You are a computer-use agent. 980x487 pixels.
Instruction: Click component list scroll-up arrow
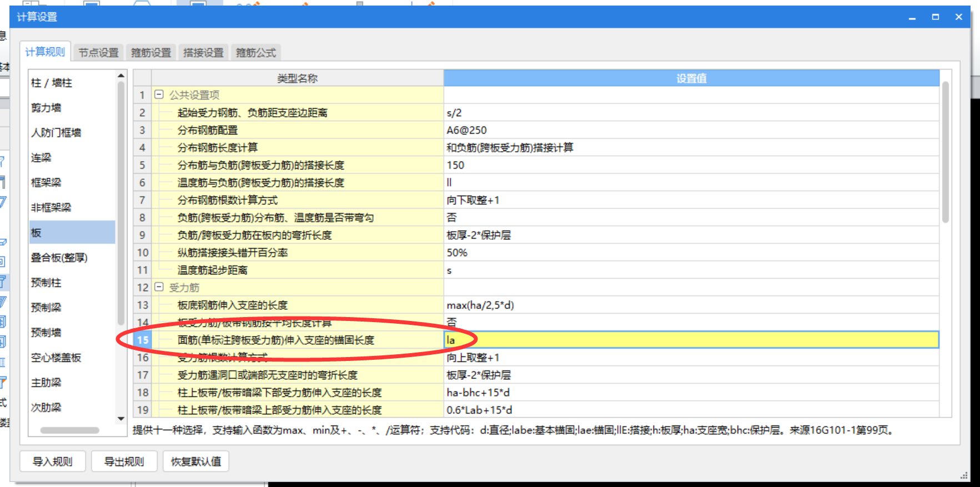121,76
